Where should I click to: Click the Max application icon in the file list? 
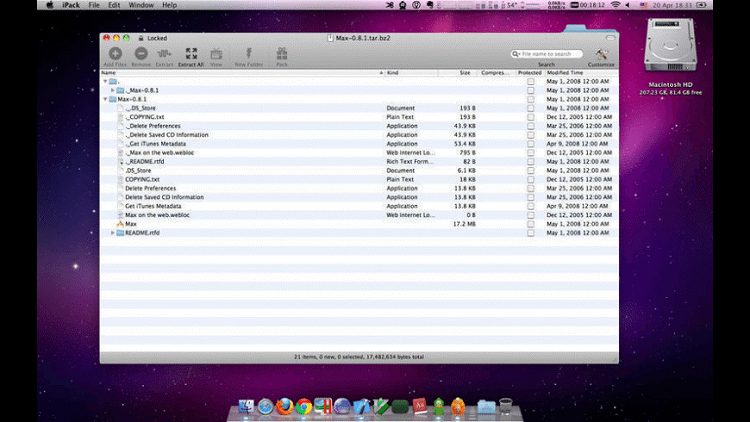point(120,224)
